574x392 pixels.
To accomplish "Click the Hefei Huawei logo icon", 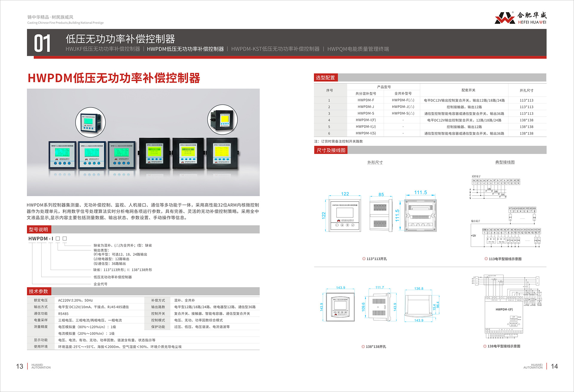I will click(x=505, y=18).
